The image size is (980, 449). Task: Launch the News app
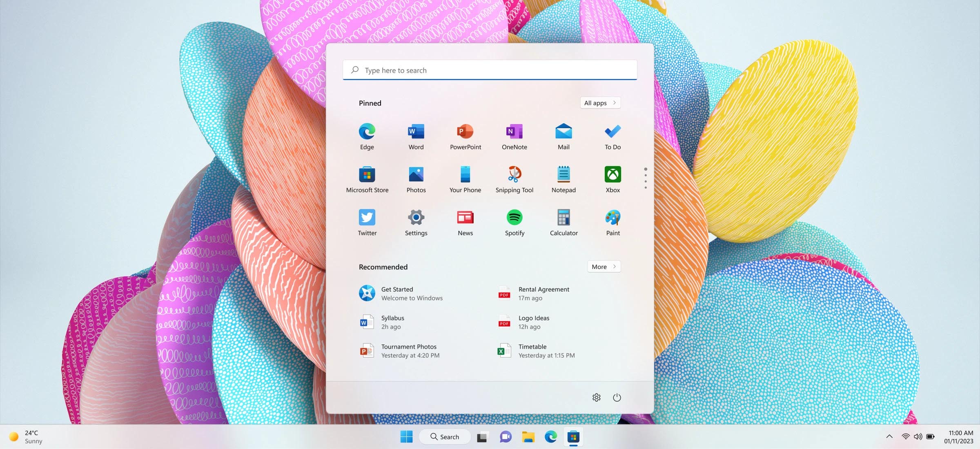pyautogui.click(x=465, y=222)
